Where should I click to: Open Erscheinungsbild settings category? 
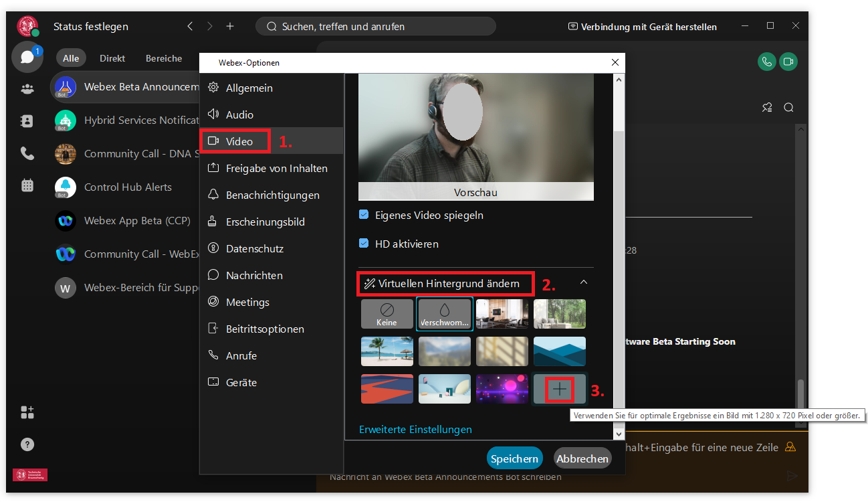(272, 222)
